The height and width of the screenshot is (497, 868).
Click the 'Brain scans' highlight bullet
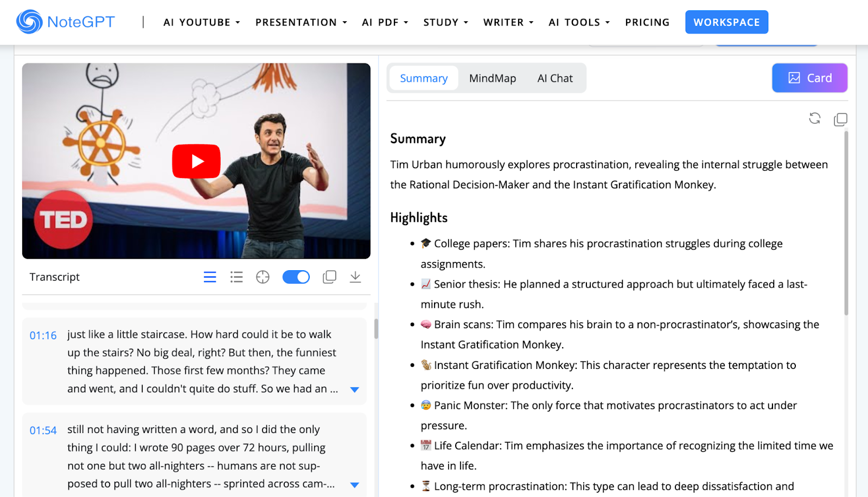620,334
